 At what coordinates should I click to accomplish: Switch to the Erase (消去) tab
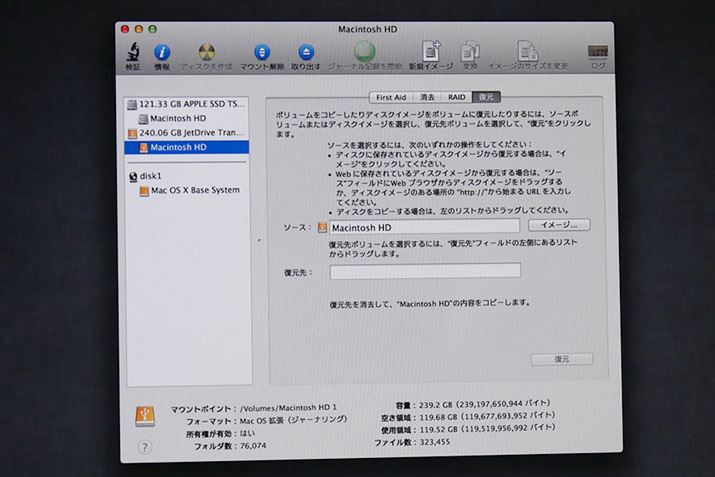pyautogui.click(x=427, y=98)
